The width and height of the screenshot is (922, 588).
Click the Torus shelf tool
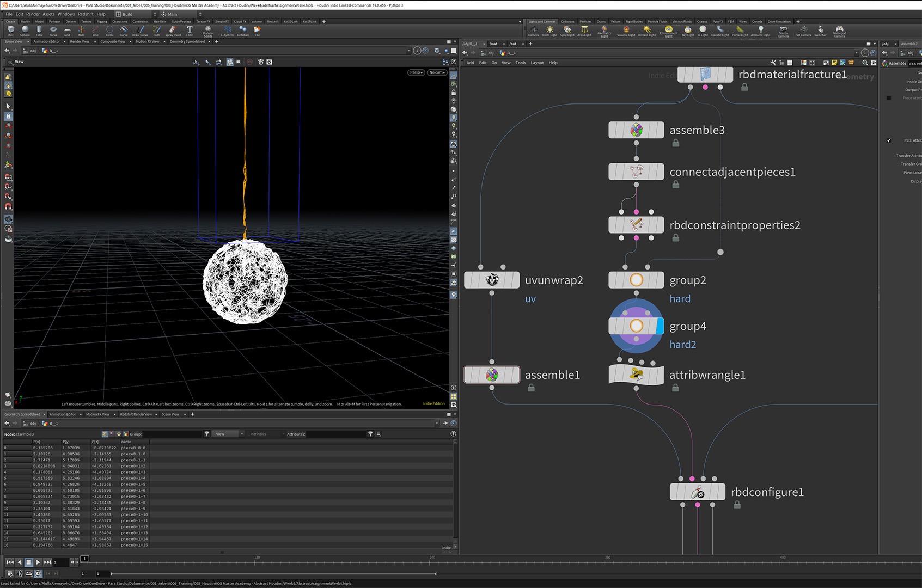click(53, 29)
